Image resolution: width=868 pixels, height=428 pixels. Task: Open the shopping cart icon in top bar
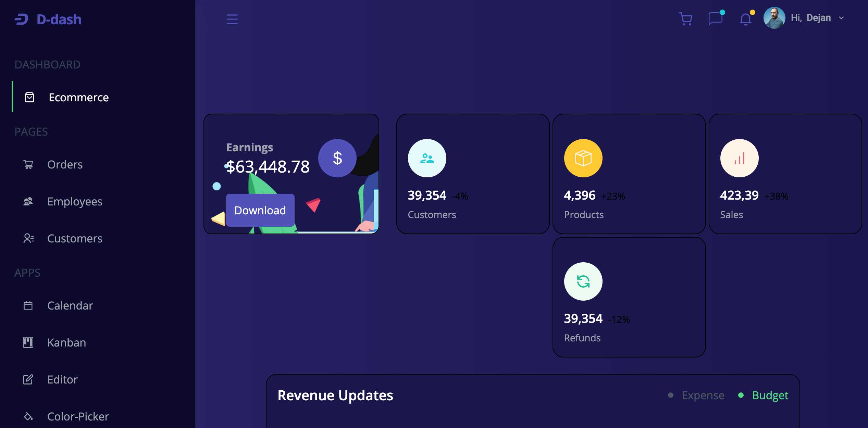[685, 19]
